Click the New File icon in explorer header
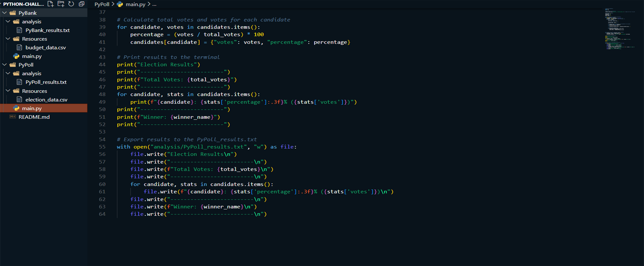644x266 pixels. (x=50, y=4)
